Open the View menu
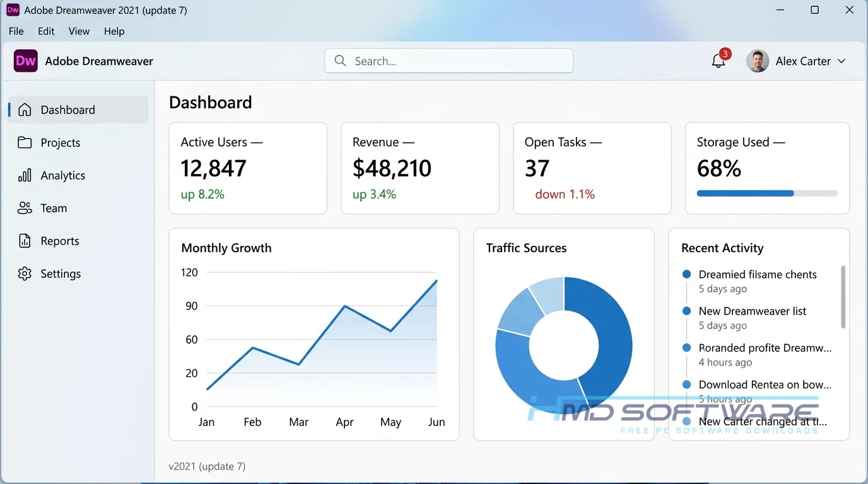 79,31
